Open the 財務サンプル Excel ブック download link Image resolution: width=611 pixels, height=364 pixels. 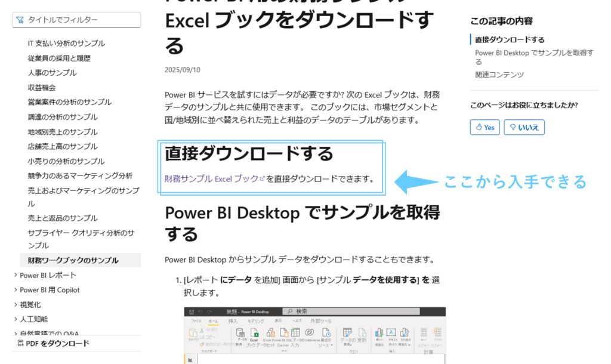click(211, 178)
